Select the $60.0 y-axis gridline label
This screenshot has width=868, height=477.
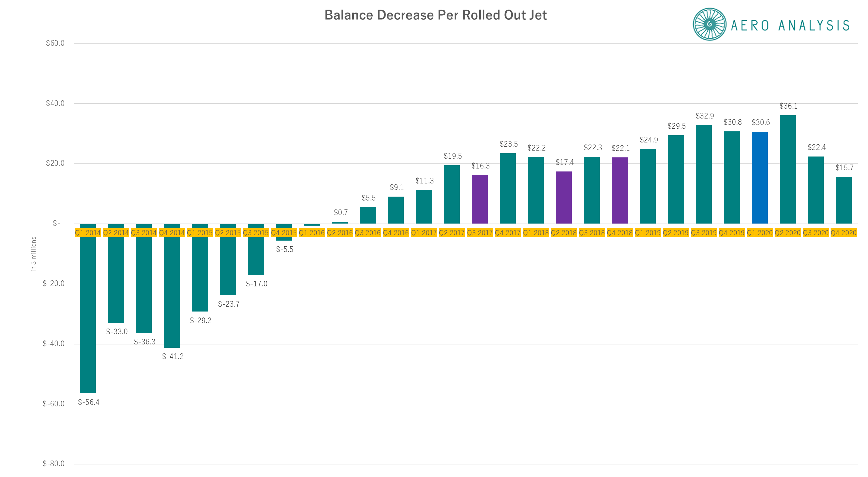tap(56, 43)
